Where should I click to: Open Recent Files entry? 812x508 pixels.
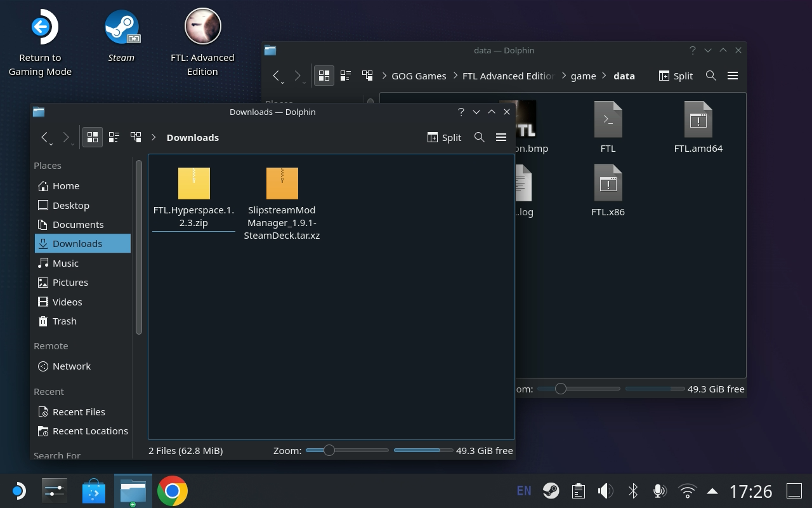click(x=82, y=411)
